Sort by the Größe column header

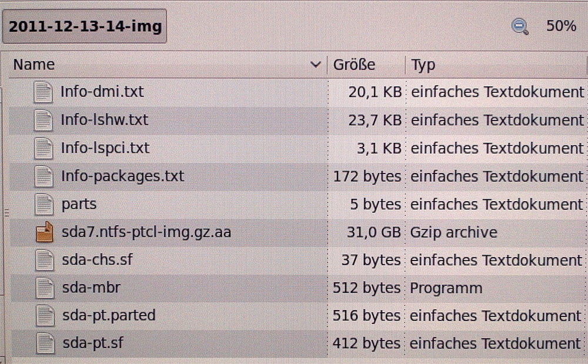tap(354, 65)
